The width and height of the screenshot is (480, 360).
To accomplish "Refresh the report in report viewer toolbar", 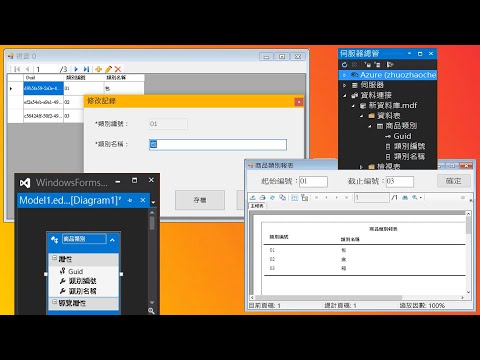I will coord(273,197).
